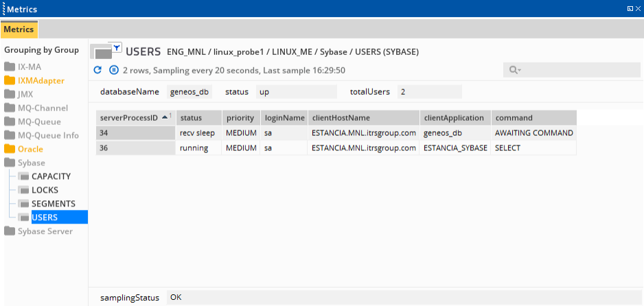Click the MQ-Queue Info folder icon
Viewport: 644px width, 306px height.
click(10, 135)
